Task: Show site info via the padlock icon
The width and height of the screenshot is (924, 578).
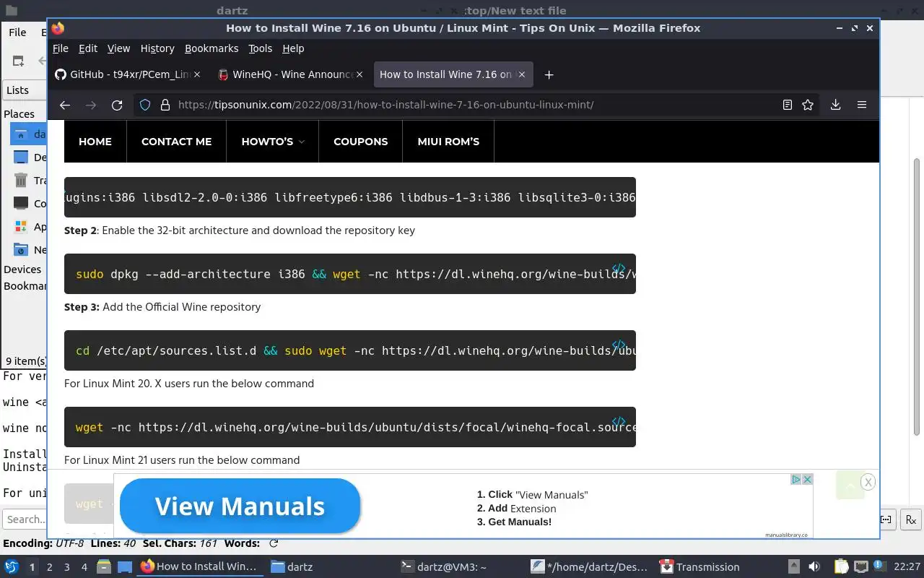Action: 165,105
